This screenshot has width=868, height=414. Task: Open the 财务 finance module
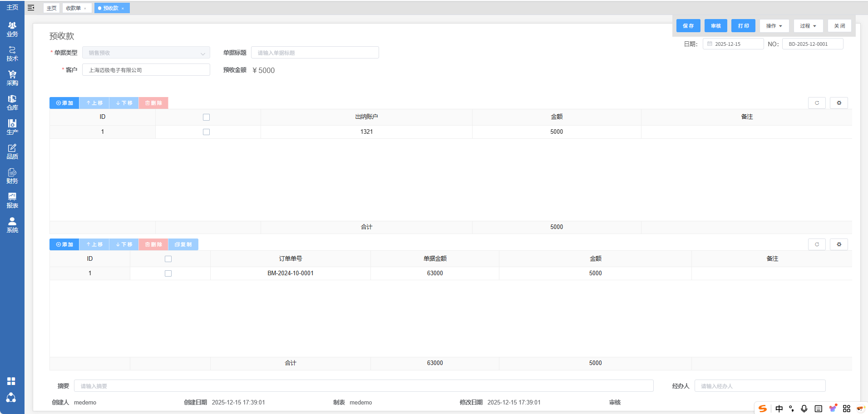click(12, 176)
